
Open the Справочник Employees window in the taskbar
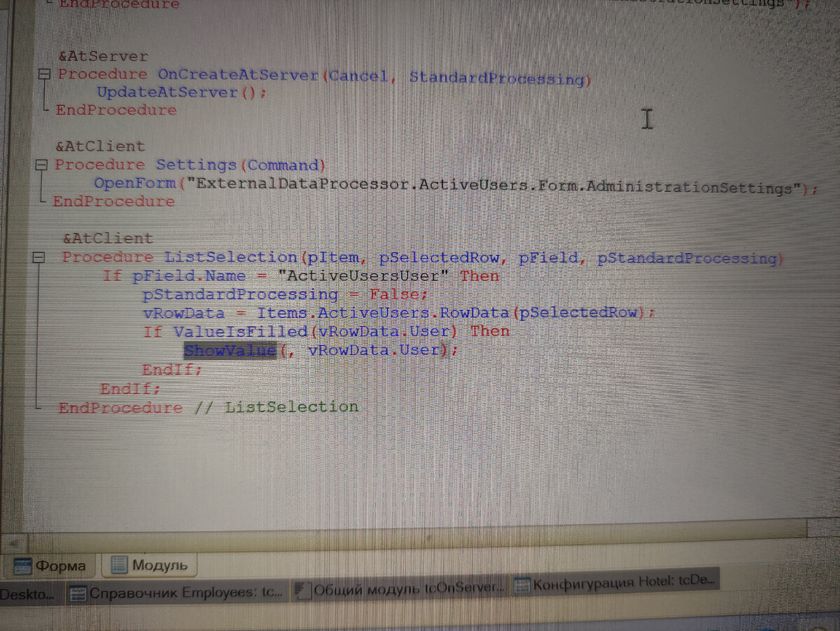pyautogui.click(x=177, y=592)
